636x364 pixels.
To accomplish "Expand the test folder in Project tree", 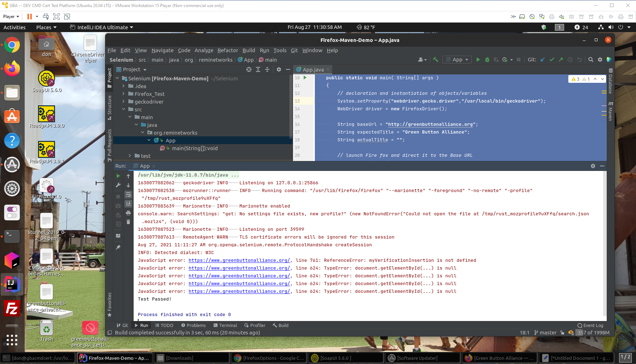I will (x=130, y=156).
